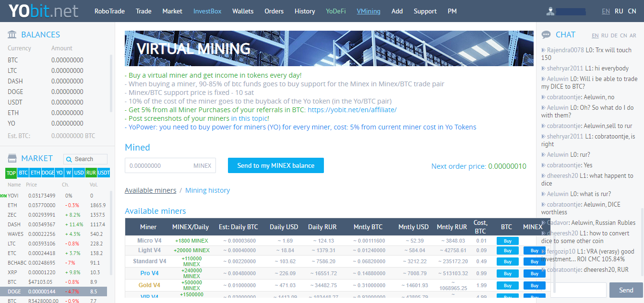Viewport: 644px width, 303px height.
Task: Switch to the USDT market tab
Action: (103, 173)
